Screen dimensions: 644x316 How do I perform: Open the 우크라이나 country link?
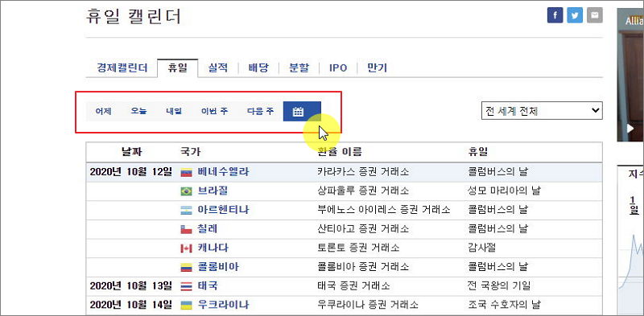pos(223,305)
